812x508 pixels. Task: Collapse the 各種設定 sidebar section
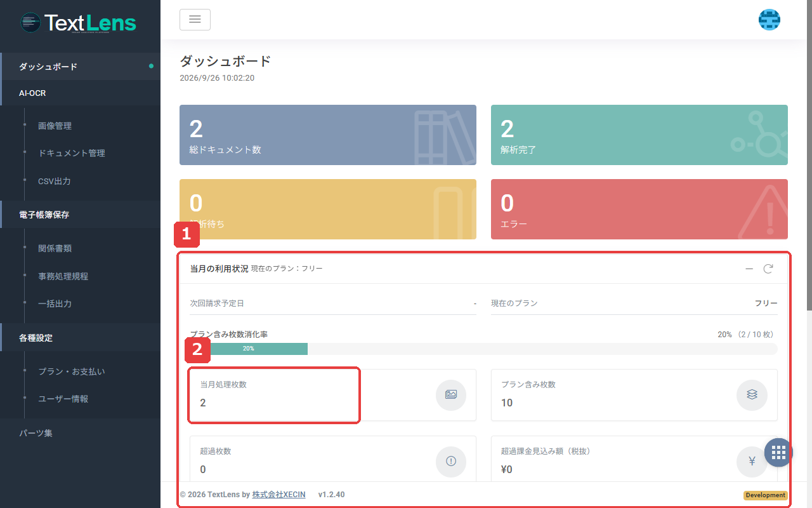[x=80, y=338]
